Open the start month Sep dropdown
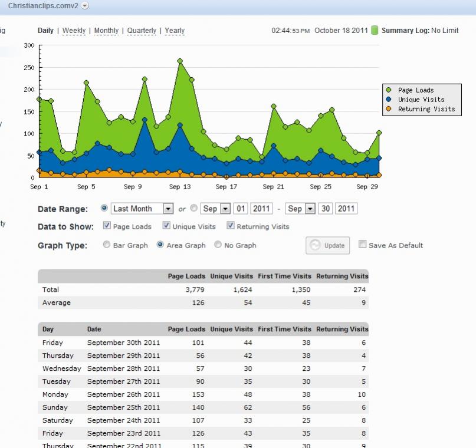The image size is (476, 448). click(225, 209)
